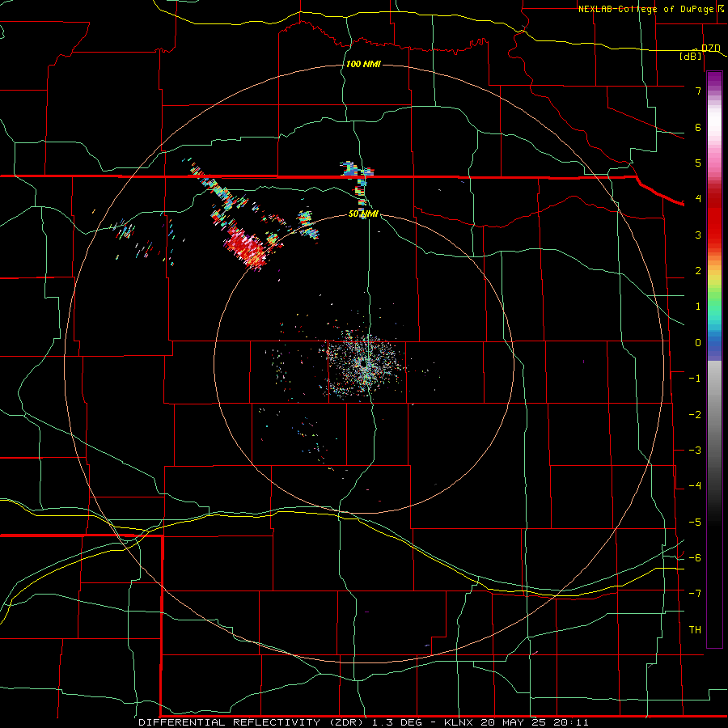Click the Differential Reflectivity caption at the bottom
This screenshot has height=728, width=728.
[363, 722]
